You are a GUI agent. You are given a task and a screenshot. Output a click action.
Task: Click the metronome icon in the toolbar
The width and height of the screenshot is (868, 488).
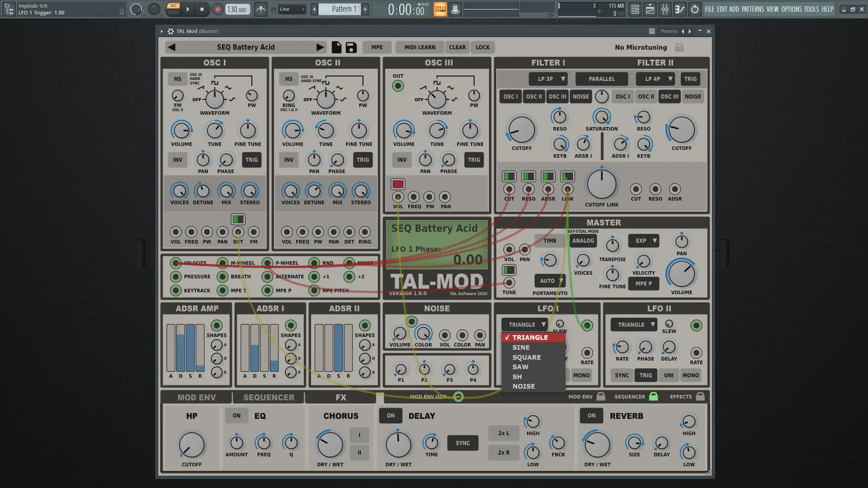pyautogui.click(x=260, y=9)
